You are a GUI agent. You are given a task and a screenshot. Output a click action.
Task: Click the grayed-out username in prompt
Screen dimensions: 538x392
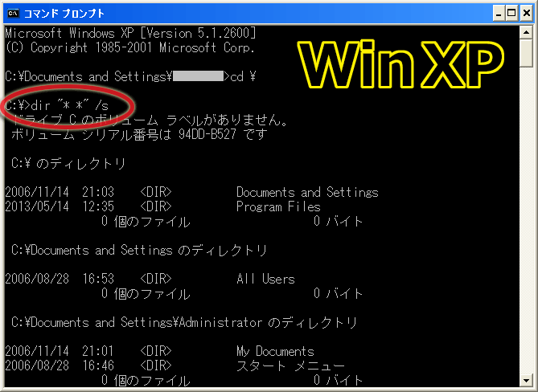coord(199,76)
